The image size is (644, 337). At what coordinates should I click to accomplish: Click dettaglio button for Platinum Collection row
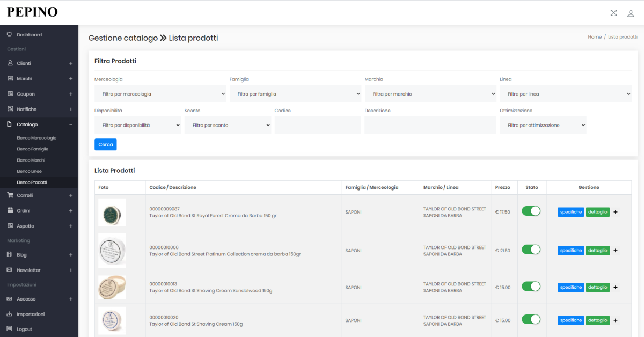tap(597, 251)
